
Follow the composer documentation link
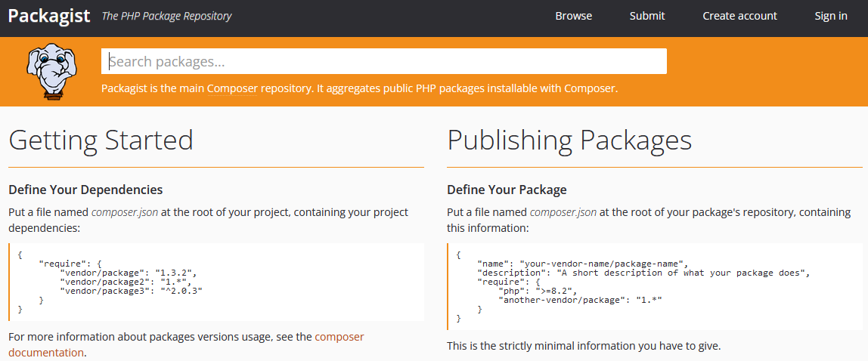click(339, 337)
